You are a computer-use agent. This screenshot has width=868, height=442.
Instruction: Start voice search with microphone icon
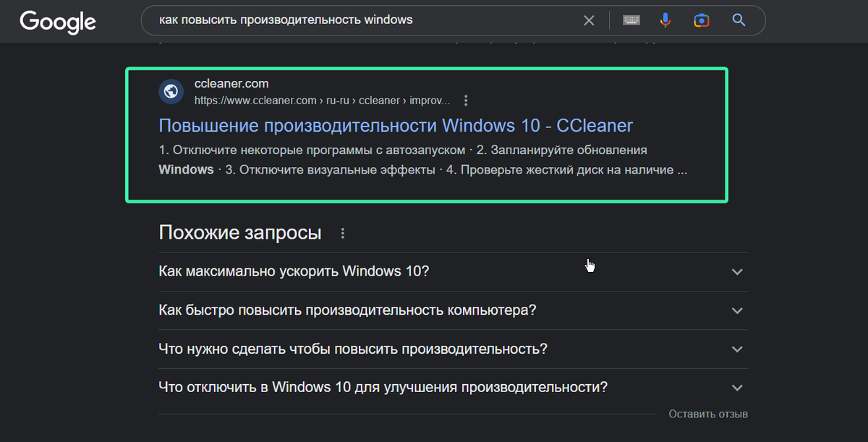tap(665, 20)
